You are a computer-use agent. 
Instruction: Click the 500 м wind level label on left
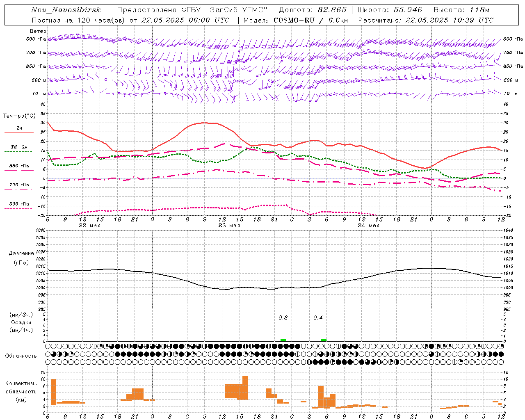[x=39, y=80]
